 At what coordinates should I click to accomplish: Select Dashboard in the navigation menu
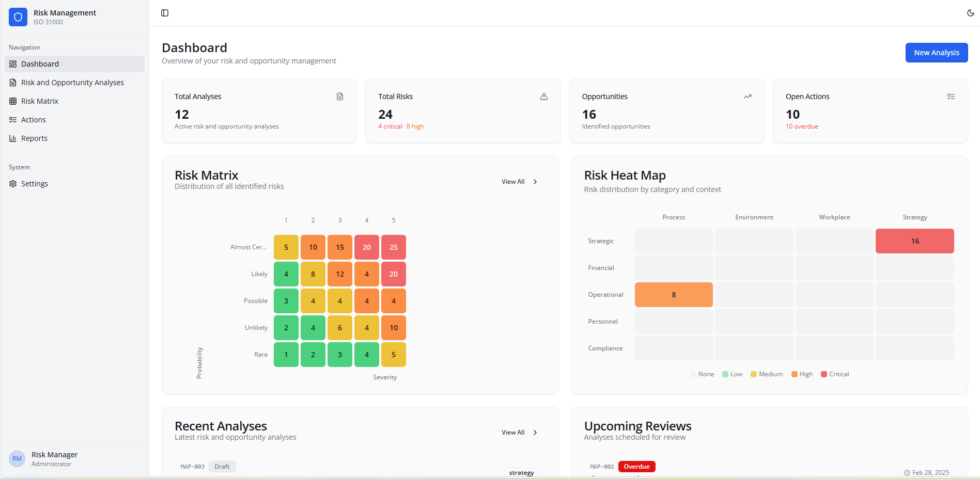(x=40, y=63)
